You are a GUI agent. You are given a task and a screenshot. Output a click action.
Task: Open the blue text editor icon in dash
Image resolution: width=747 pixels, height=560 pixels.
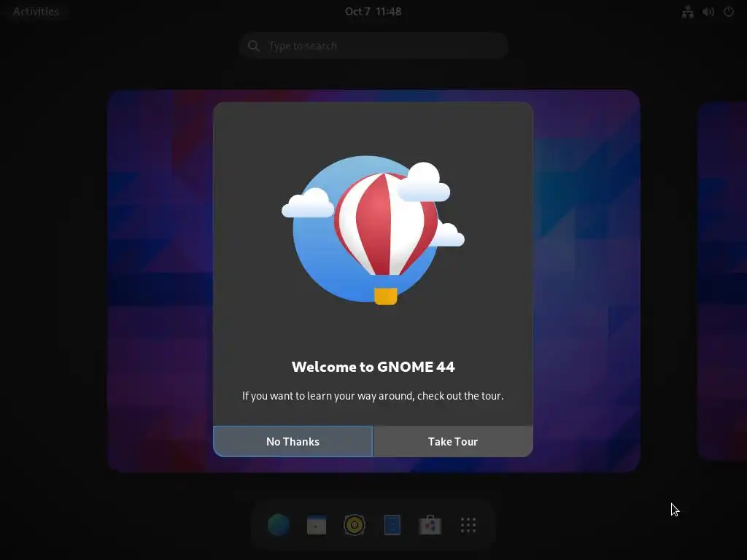point(392,525)
